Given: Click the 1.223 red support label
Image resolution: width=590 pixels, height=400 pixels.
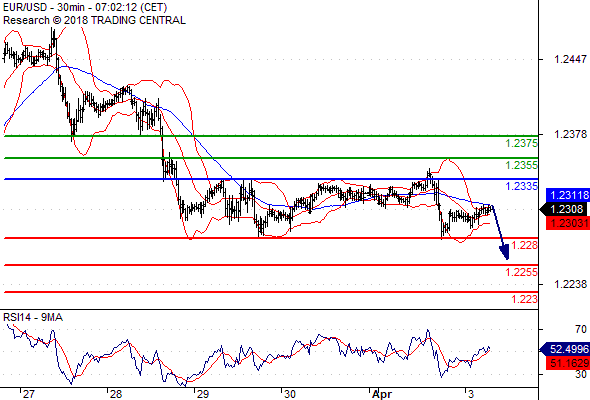Looking at the screenshot, I should click(525, 299).
